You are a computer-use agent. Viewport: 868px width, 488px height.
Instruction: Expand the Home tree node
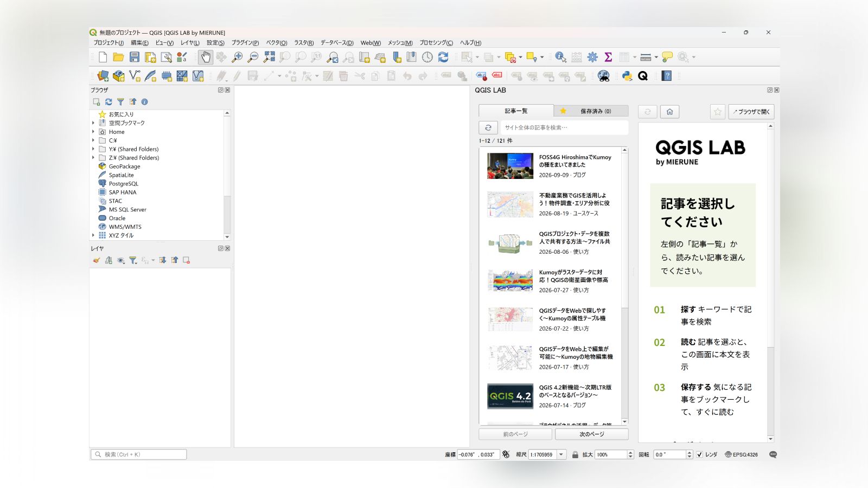pyautogui.click(x=93, y=132)
